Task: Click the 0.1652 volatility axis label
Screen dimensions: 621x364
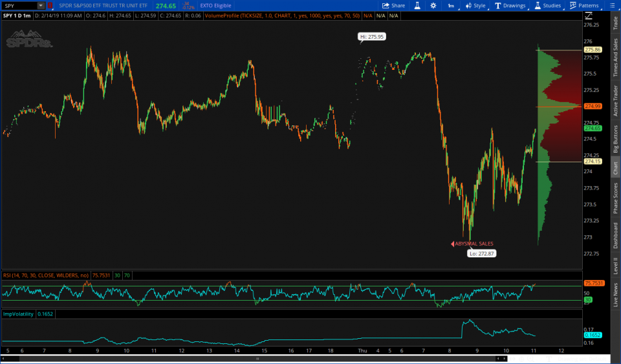Action: click(x=593, y=335)
